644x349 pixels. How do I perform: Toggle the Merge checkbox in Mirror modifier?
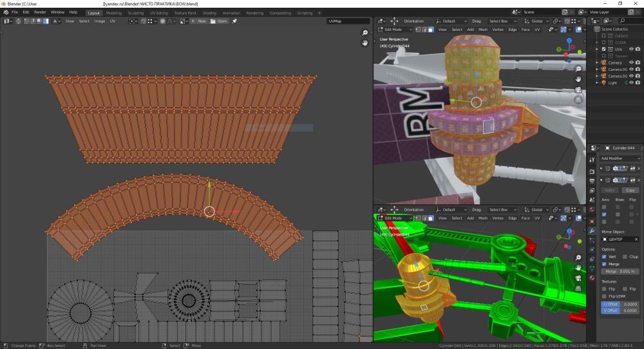(604, 264)
